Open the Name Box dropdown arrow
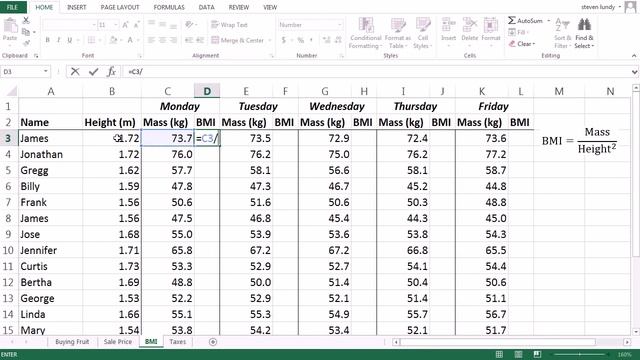This screenshot has height=360, width=640. (46, 71)
